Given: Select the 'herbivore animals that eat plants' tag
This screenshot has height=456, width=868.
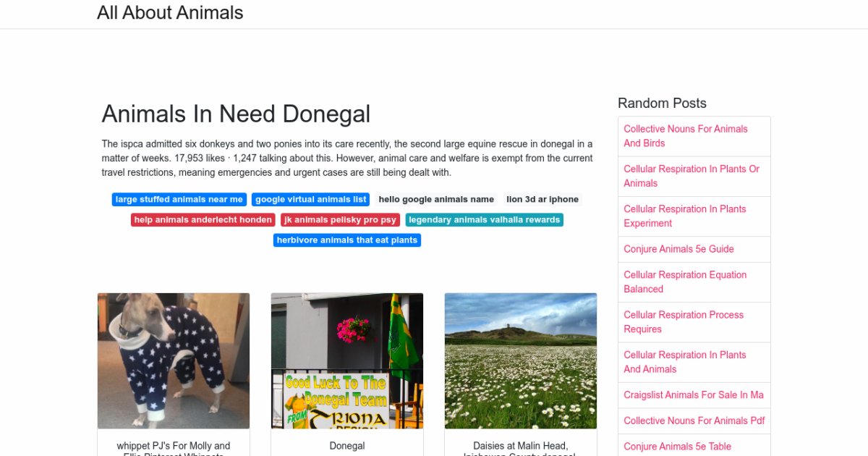Looking at the screenshot, I should pyautogui.click(x=347, y=240).
